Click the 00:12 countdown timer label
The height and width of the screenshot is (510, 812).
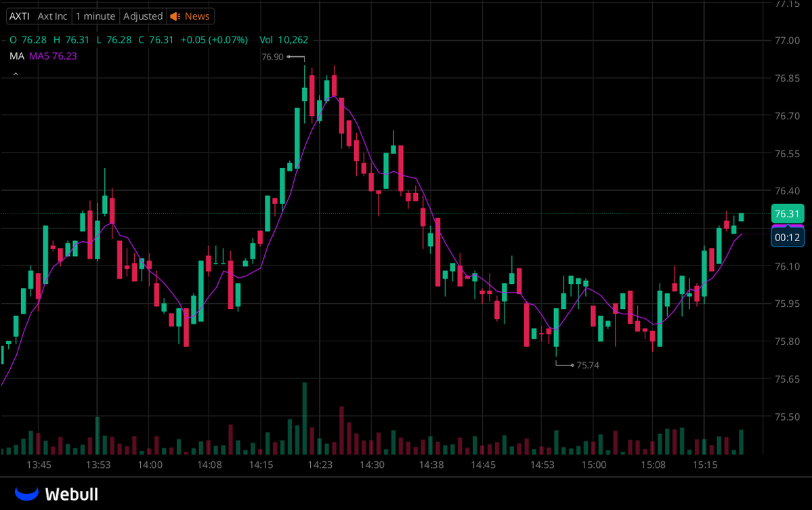pyautogui.click(x=787, y=237)
